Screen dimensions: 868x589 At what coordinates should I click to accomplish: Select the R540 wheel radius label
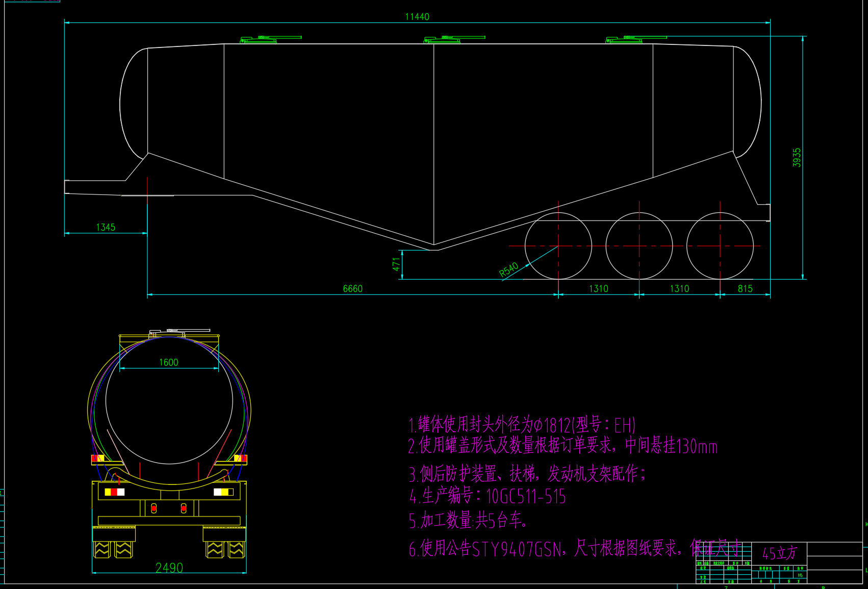point(508,269)
